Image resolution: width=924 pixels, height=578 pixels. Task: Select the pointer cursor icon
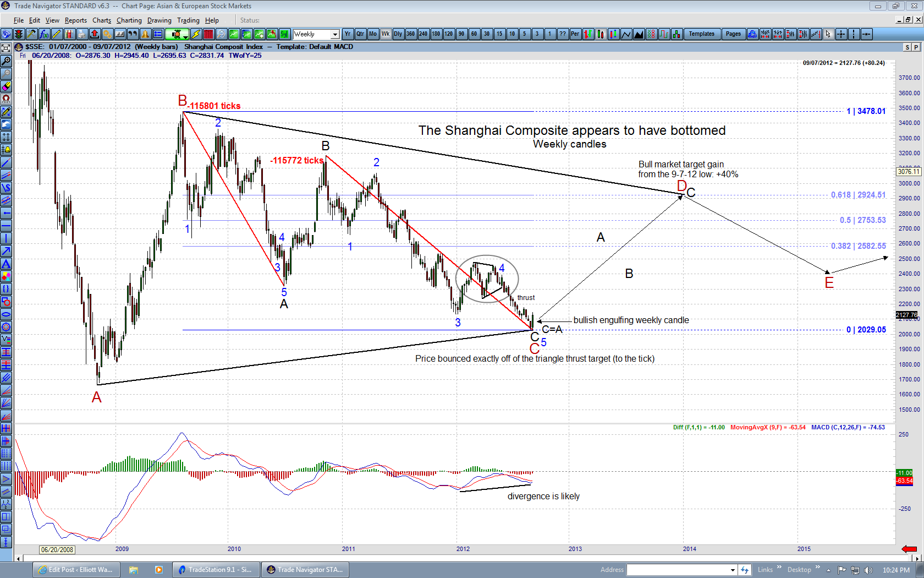coord(828,34)
